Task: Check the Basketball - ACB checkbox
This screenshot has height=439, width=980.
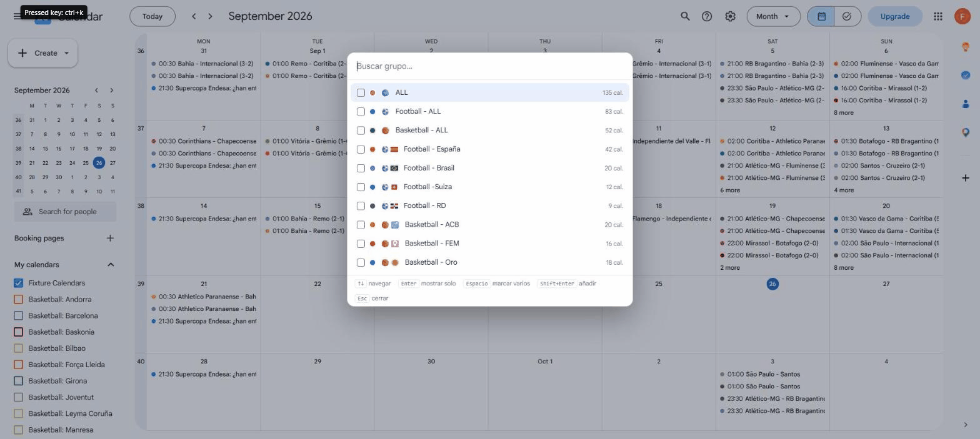Action: point(361,225)
